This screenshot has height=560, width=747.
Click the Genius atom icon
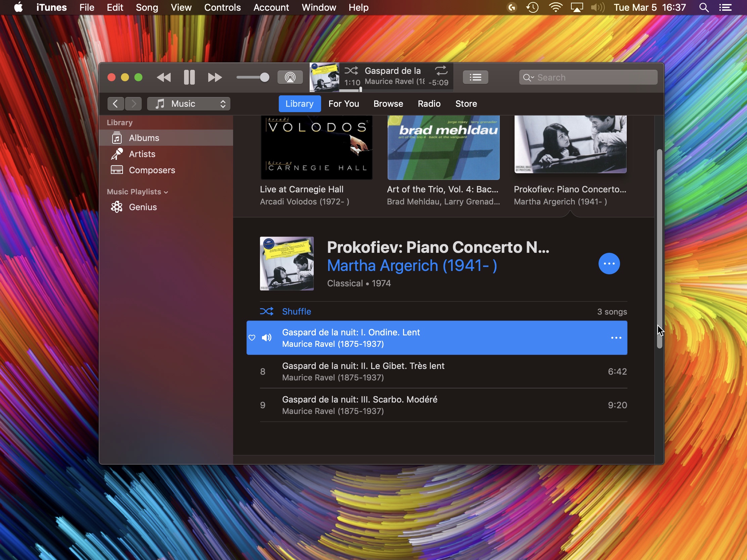(117, 207)
